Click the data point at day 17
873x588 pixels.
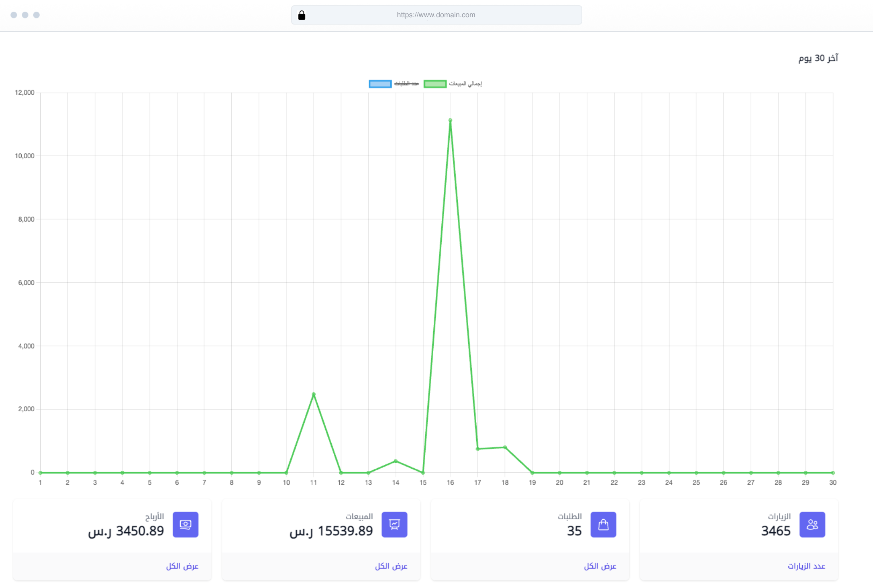pyautogui.click(x=477, y=449)
